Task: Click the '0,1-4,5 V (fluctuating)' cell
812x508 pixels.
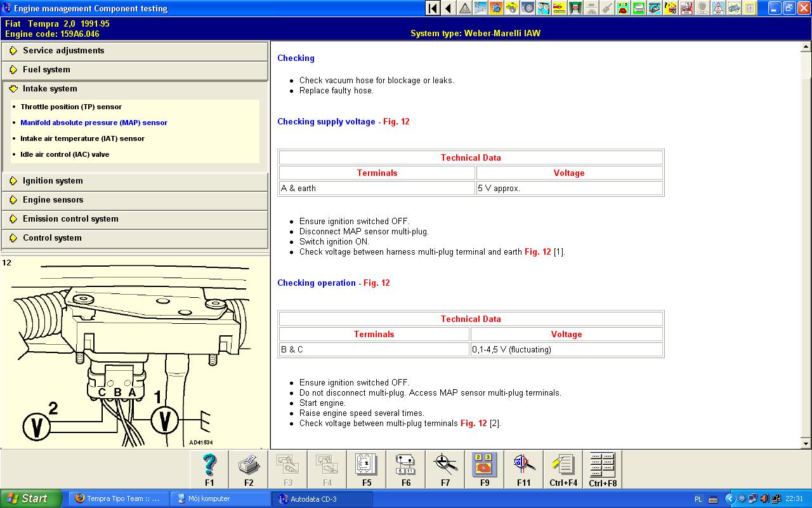Action: coord(566,349)
